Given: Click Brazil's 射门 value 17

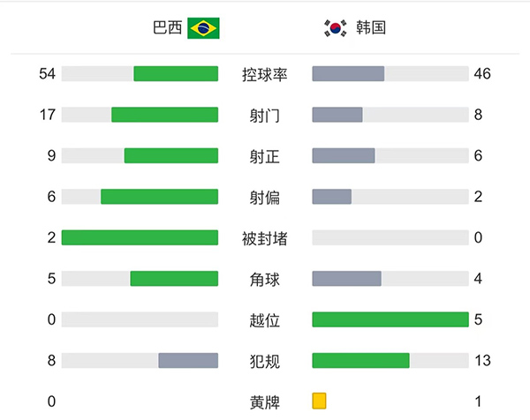Looking at the screenshot, I should click(48, 115).
